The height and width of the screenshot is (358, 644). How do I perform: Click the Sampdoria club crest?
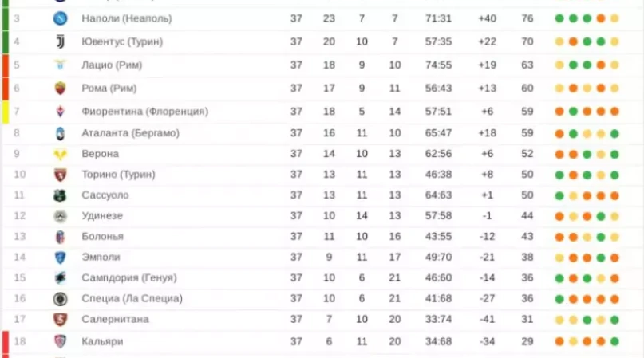click(60, 278)
